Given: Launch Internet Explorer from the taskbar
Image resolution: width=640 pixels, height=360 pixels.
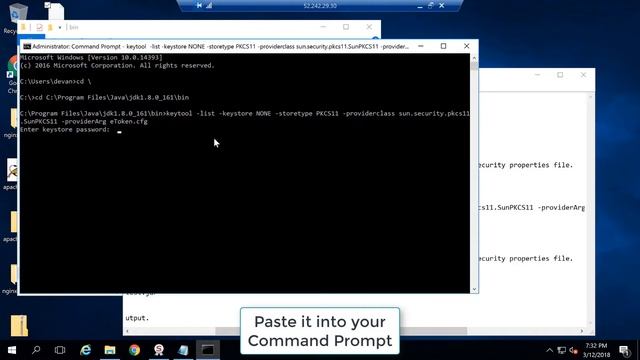Looking at the screenshot, I should pyautogui.click(x=85, y=350).
